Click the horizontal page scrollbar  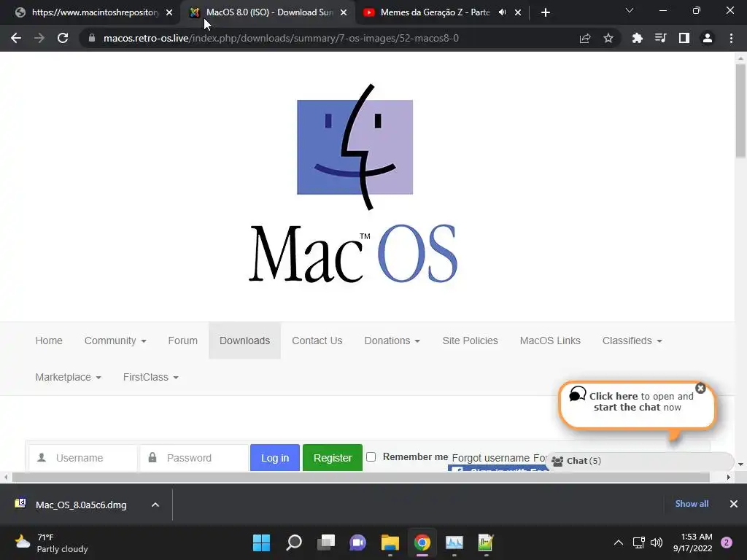360,477
